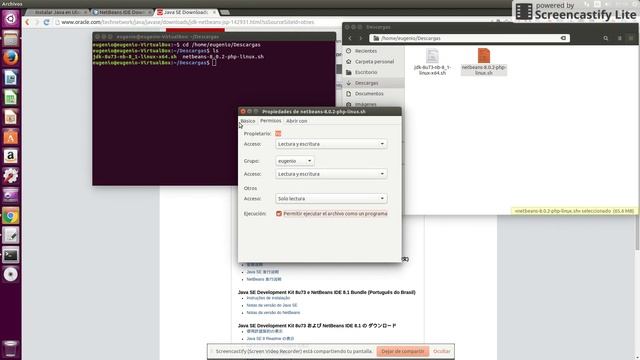
Task: Open the Otros Acceso 'Sólo lectura' dropdown
Action: pos(331,198)
